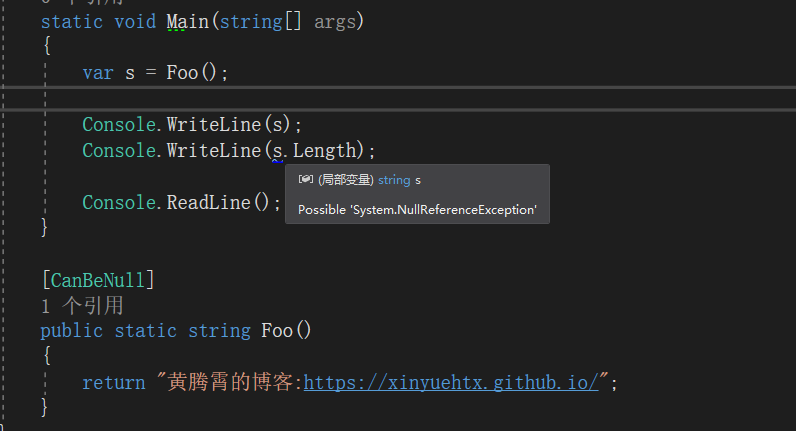Click the local variable icon in the tooltip
The image size is (796, 431).
point(306,180)
